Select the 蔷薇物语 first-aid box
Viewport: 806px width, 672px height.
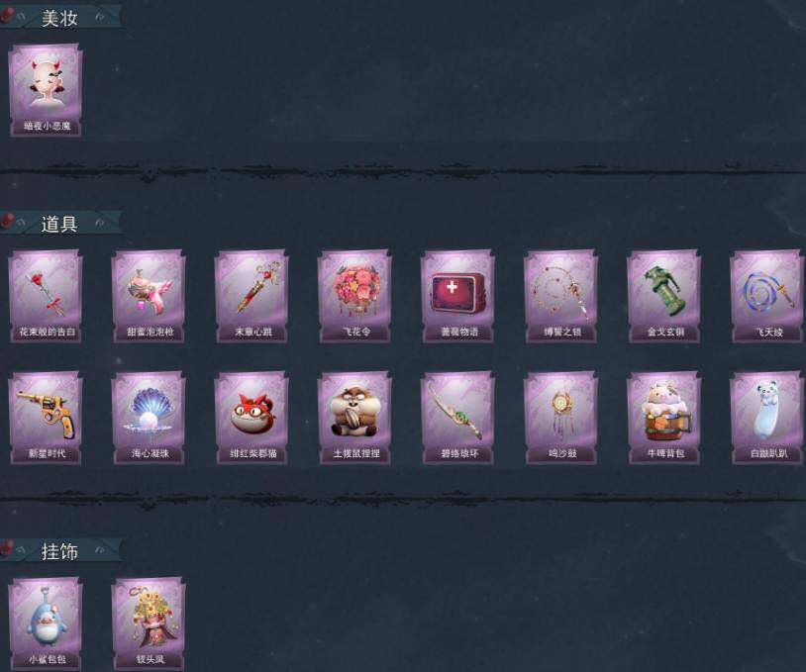[x=458, y=297]
